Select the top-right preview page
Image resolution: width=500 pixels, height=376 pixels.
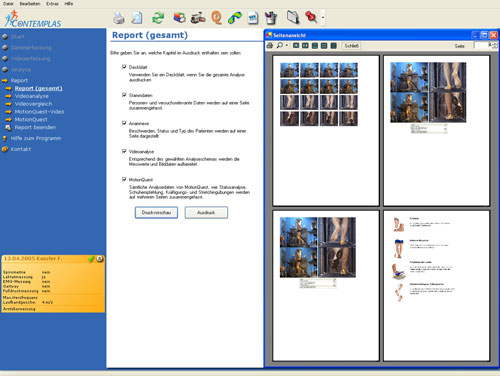coord(436,131)
